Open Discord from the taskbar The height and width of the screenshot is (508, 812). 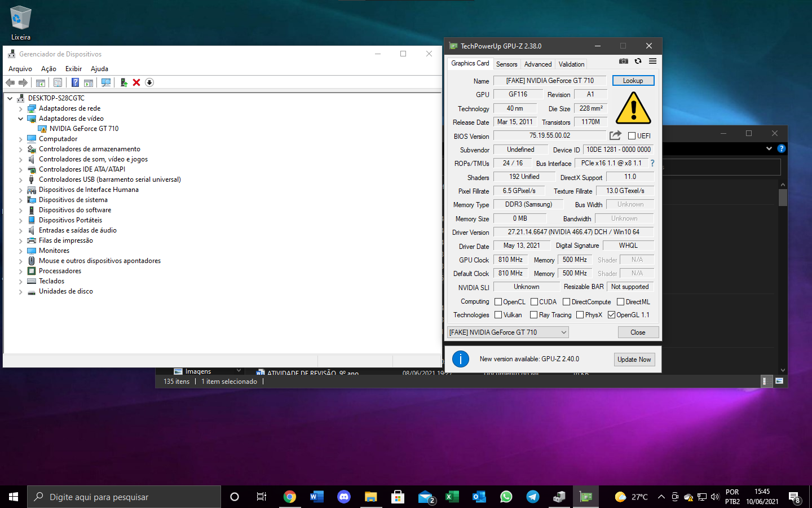coord(344,497)
